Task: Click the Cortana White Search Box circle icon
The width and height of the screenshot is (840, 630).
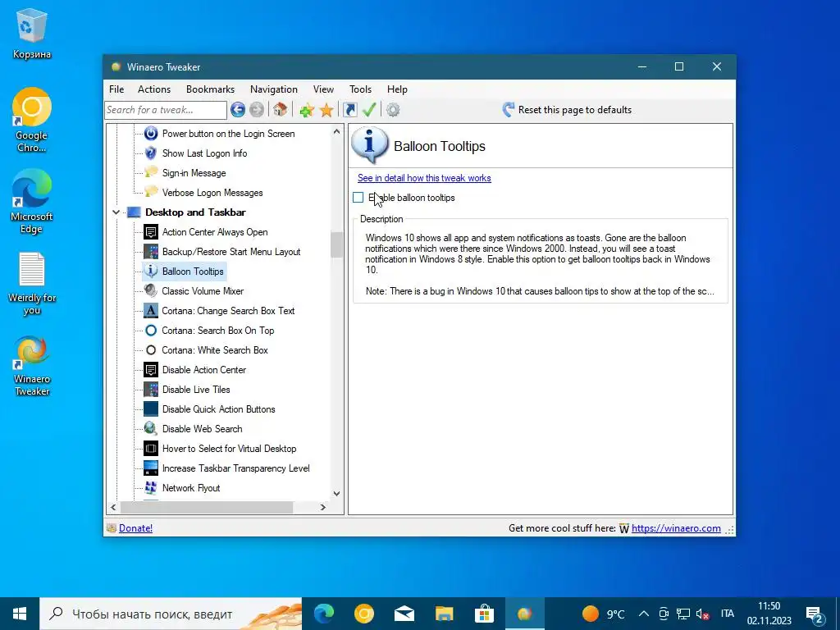Action: [x=151, y=349]
